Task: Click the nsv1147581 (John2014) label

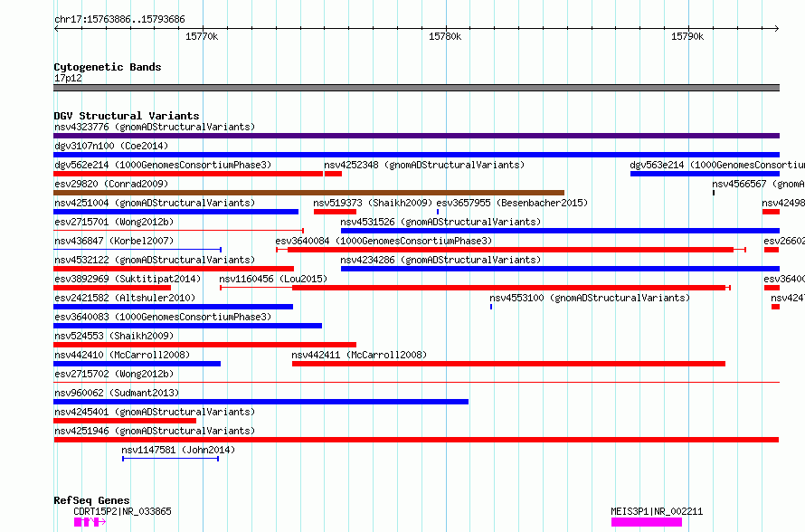Action: (x=178, y=450)
